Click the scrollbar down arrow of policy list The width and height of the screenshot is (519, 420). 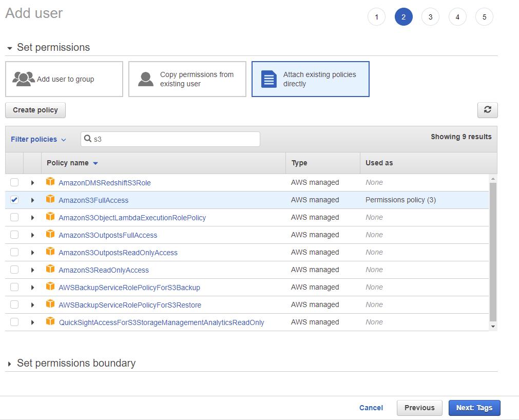tap(493, 327)
